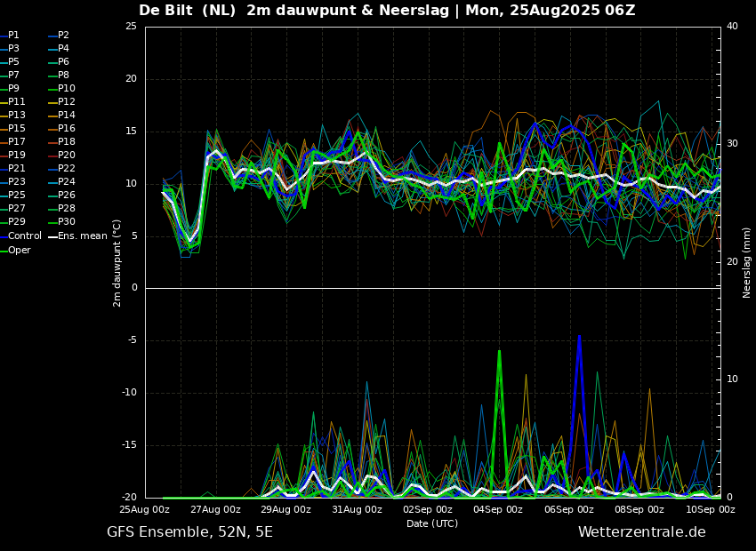Pick the P4 legend entry
Screen dimensions: 756x551
(x=64, y=49)
